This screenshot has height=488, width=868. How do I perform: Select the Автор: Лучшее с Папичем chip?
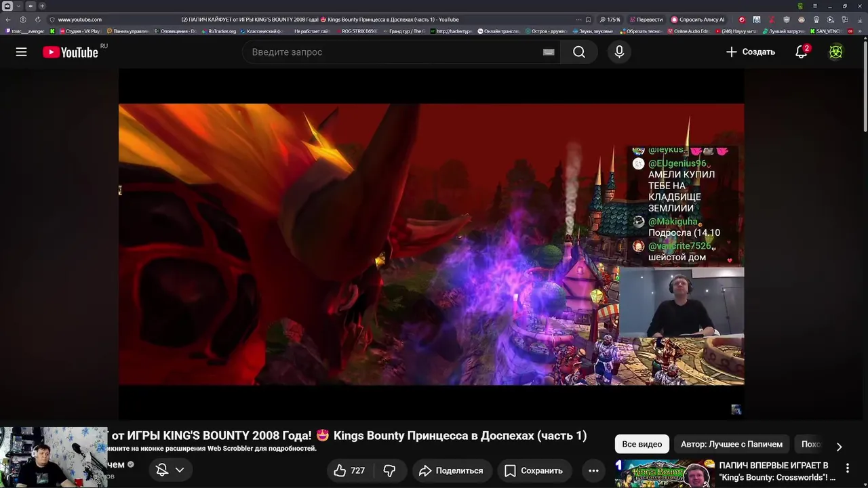(731, 445)
